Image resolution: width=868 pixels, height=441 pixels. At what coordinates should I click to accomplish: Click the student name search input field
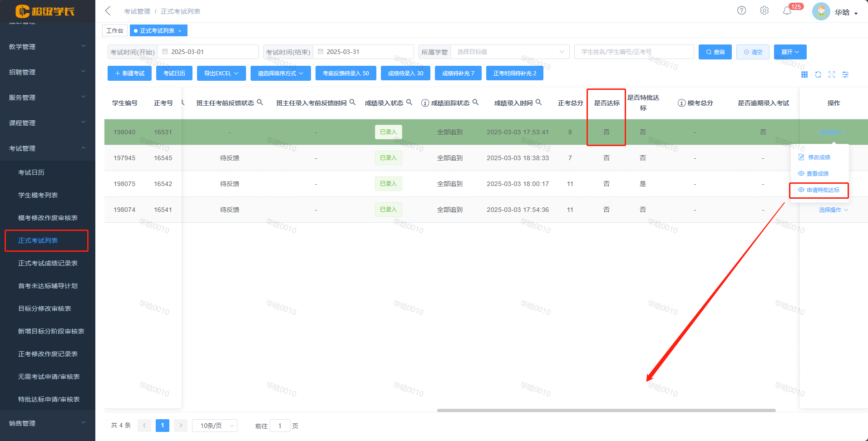pyautogui.click(x=633, y=52)
